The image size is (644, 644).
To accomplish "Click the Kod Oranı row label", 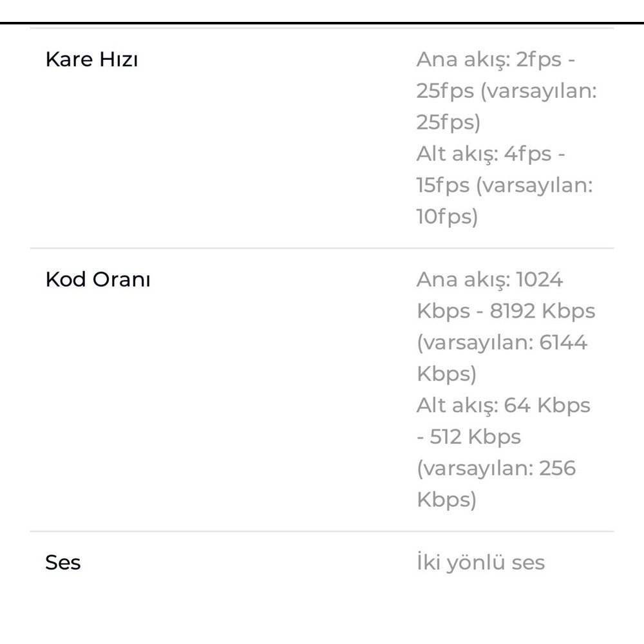I will tap(98, 280).
